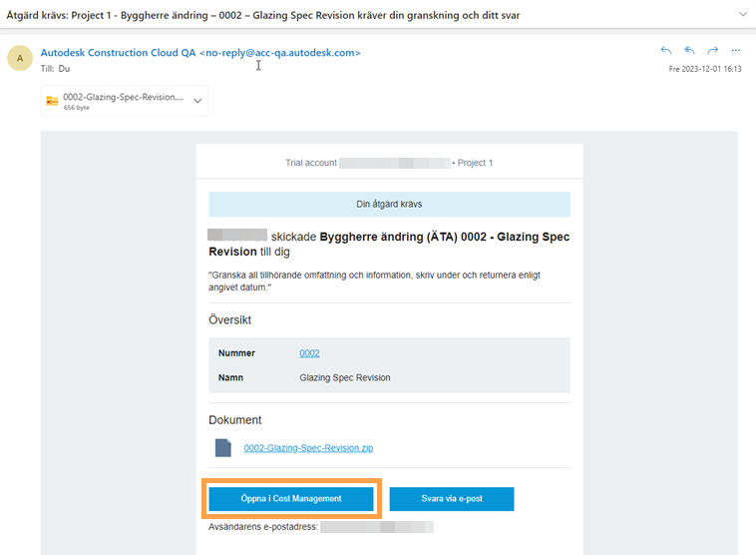Open 0002-Glazing-Spec-Revision.zip document link
The height and width of the screenshot is (555, 756).
pyautogui.click(x=308, y=448)
